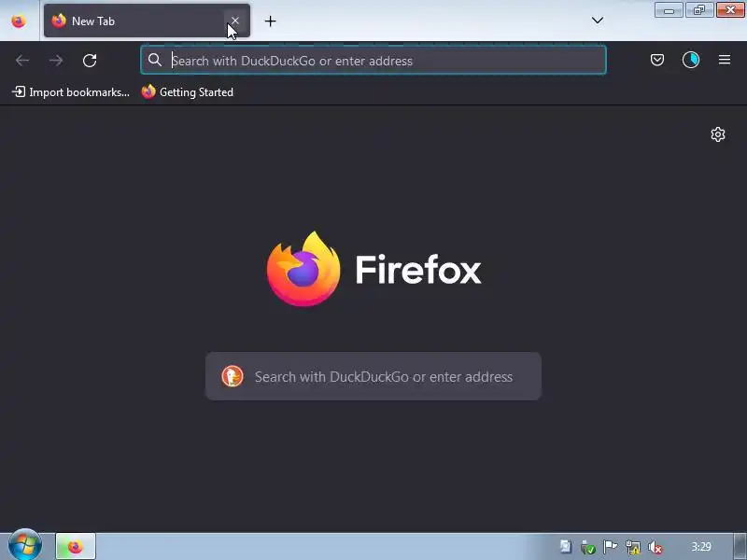Open the account profile icon
Viewport: 747px width, 560px height.
click(x=691, y=60)
